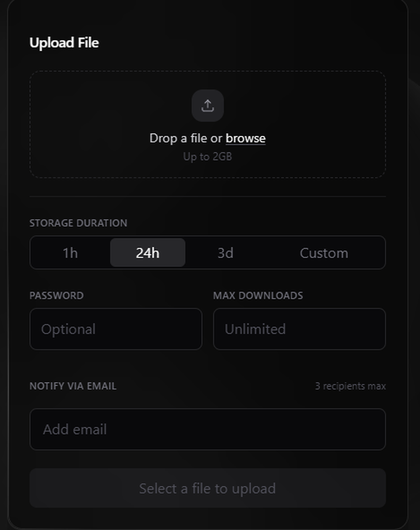Click the Upload File heading
Screen dimensions: 420x530
pos(64,42)
